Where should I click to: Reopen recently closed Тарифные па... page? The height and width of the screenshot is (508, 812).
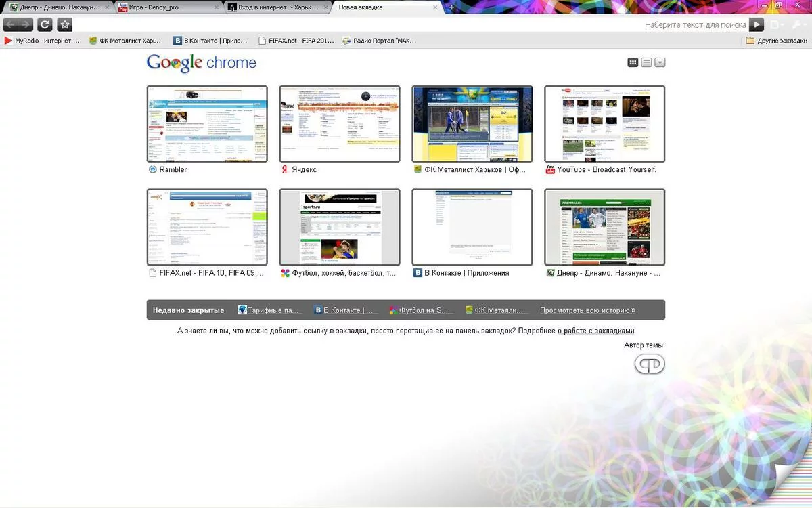[270, 310]
